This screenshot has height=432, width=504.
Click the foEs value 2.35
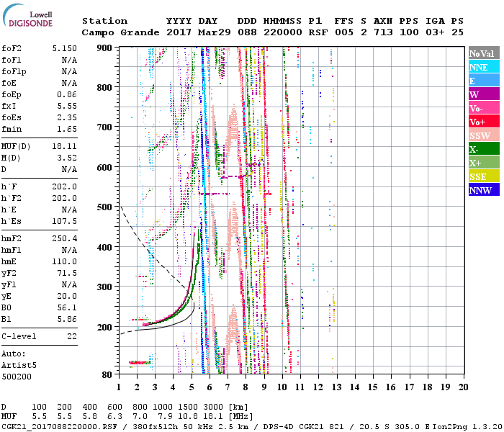click(67, 117)
